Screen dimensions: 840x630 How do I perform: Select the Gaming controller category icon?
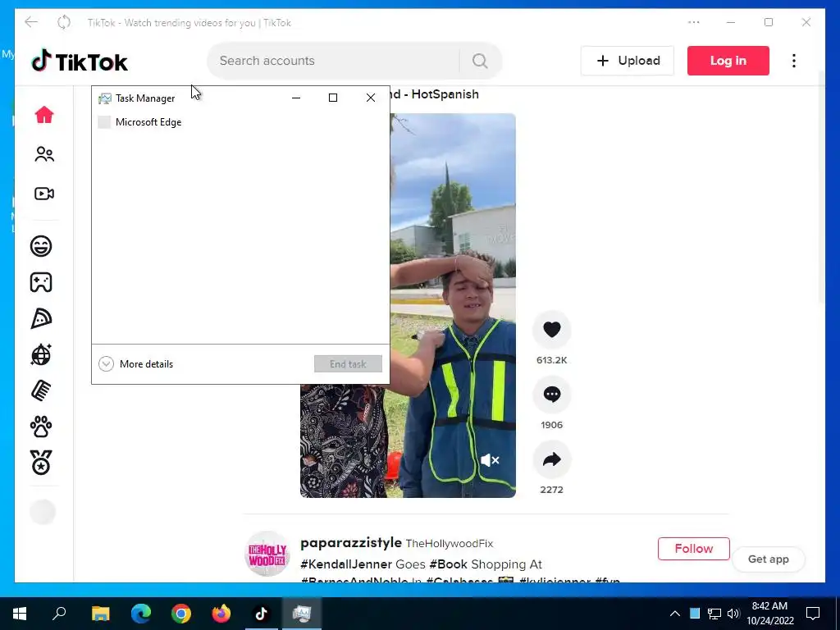point(41,282)
